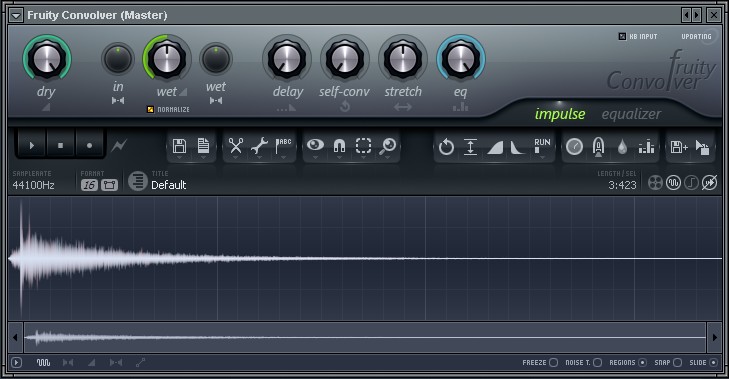Screen dimensions: 729x379
Task: Open the bar-chart equalize icon
Action: point(646,147)
